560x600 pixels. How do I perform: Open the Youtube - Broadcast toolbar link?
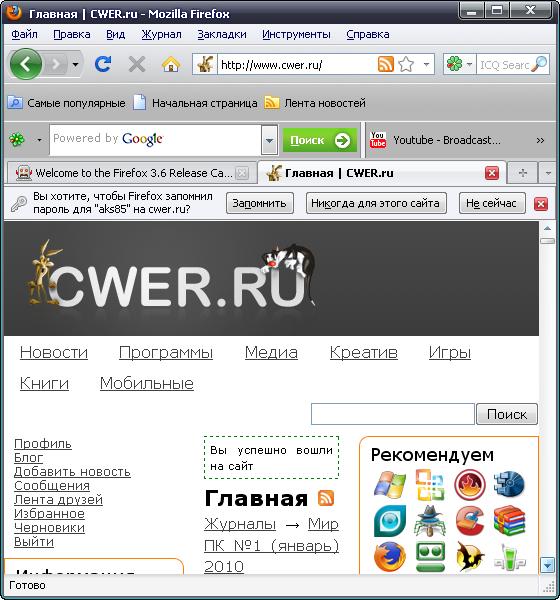click(x=435, y=140)
